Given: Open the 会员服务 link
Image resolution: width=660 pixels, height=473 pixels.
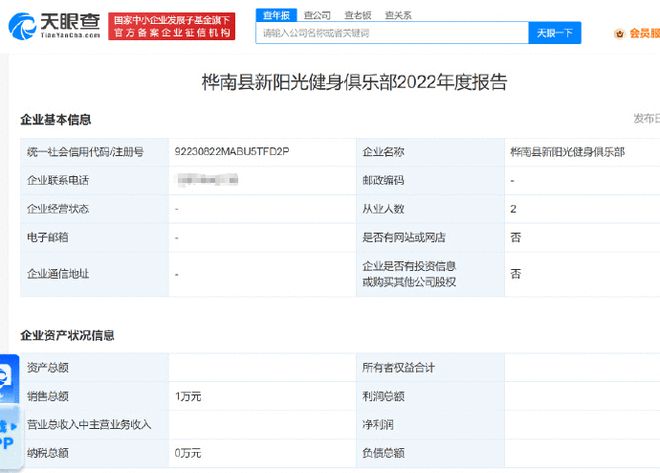Looking at the screenshot, I should point(644,33).
